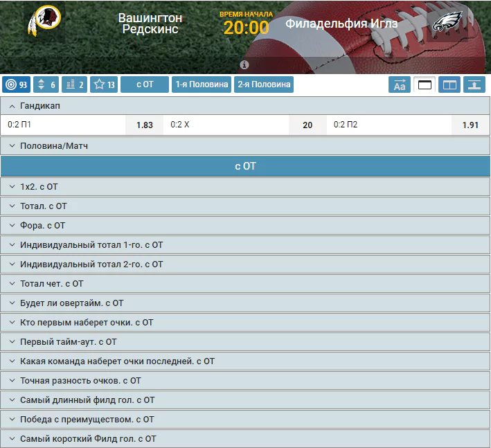Open the 1-я Половина tab
This screenshot has height=448, width=491.
pos(202,84)
